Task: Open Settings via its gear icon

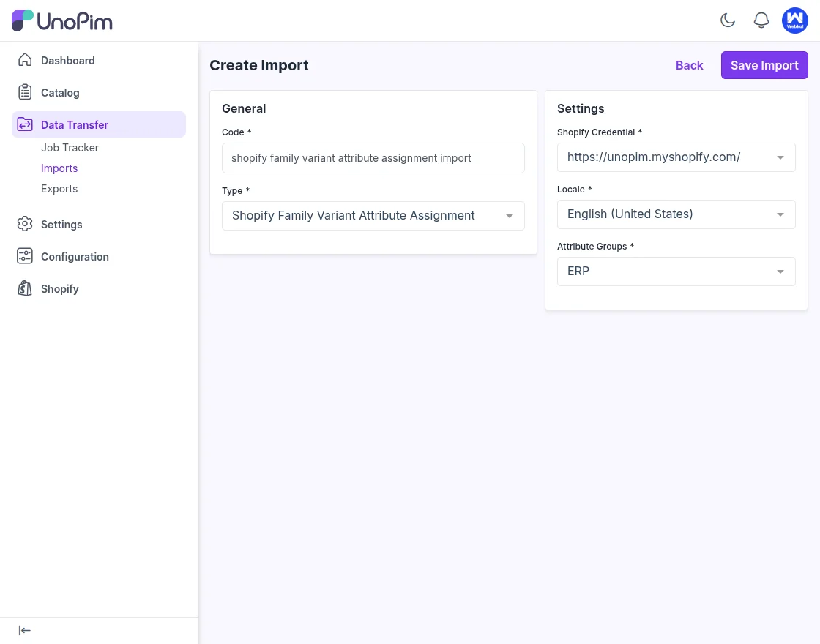Action: pos(25,225)
